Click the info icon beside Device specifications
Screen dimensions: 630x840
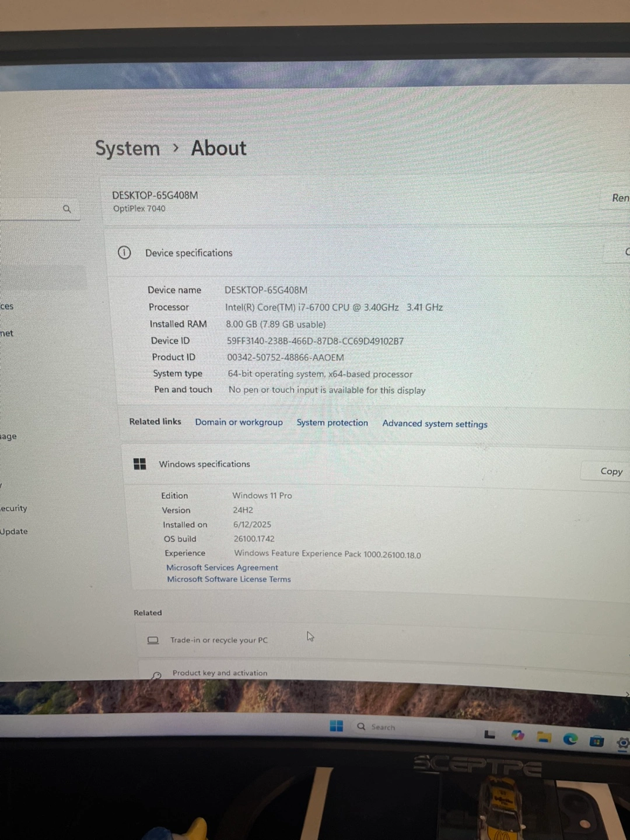(x=124, y=253)
